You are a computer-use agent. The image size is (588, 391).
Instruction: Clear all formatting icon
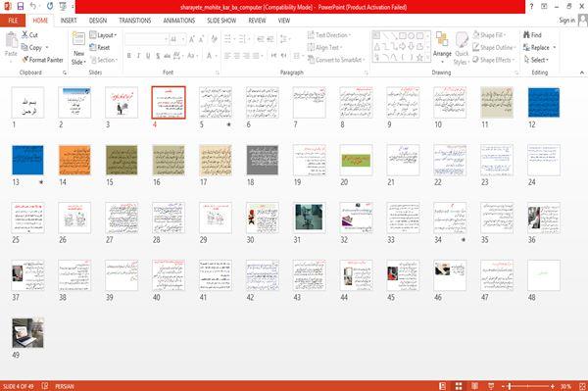click(214, 39)
